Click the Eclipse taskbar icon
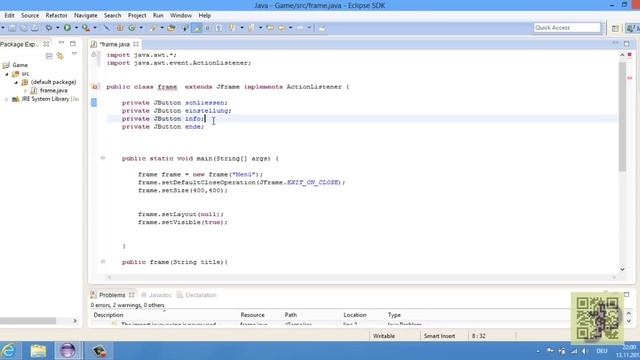The width and height of the screenshot is (640, 360). pyautogui.click(x=68, y=351)
